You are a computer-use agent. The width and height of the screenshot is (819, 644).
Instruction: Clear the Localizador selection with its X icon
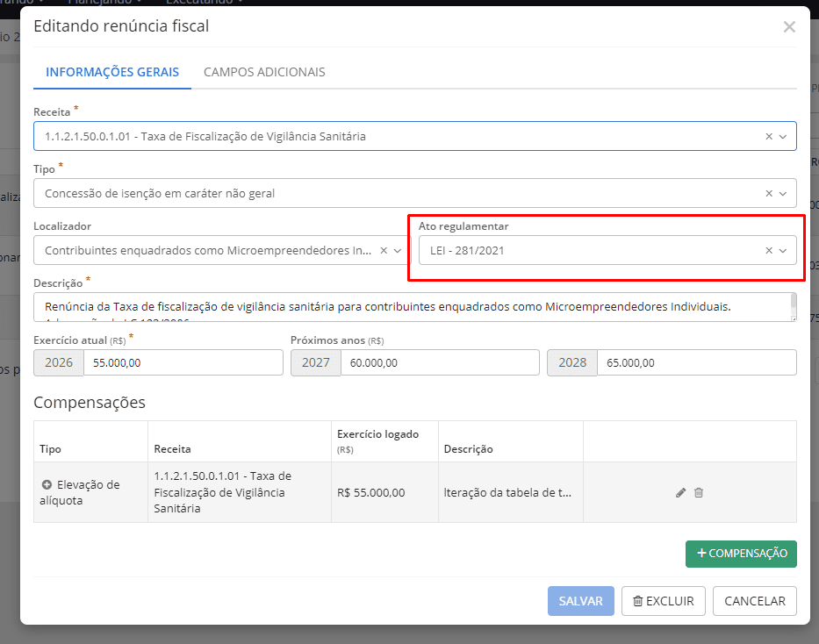click(x=385, y=250)
